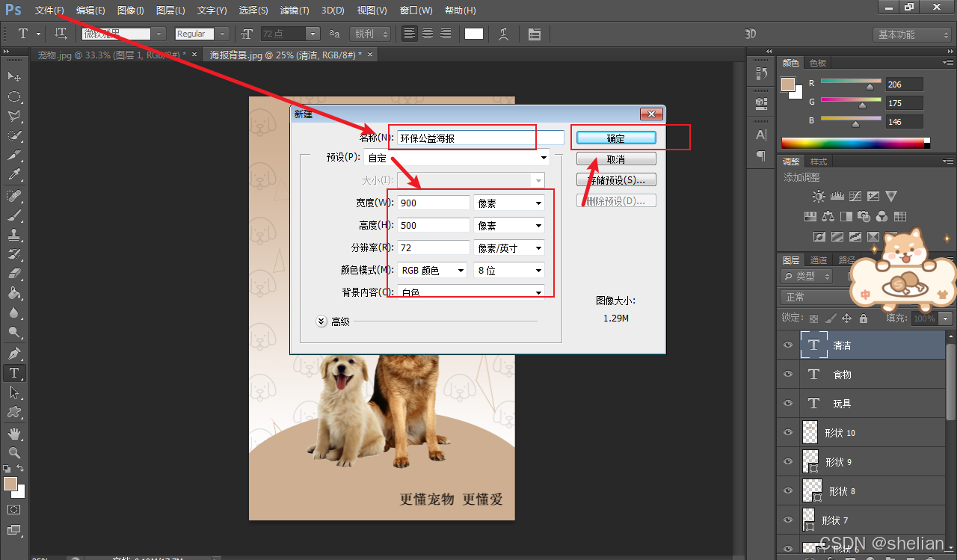Click 确定 button in New dialog

click(616, 138)
